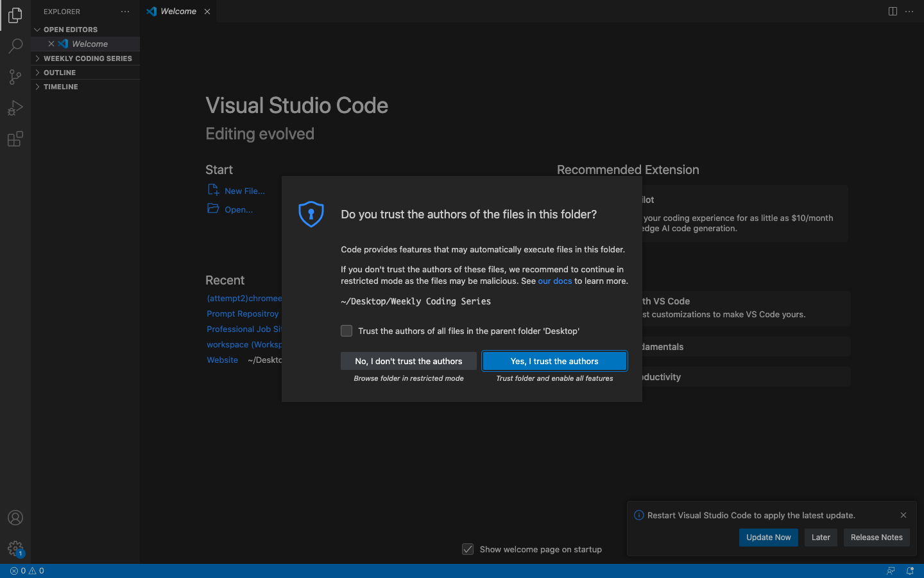924x578 pixels.
Task: Click the Editing evolved subtitle
Action: [x=260, y=134]
